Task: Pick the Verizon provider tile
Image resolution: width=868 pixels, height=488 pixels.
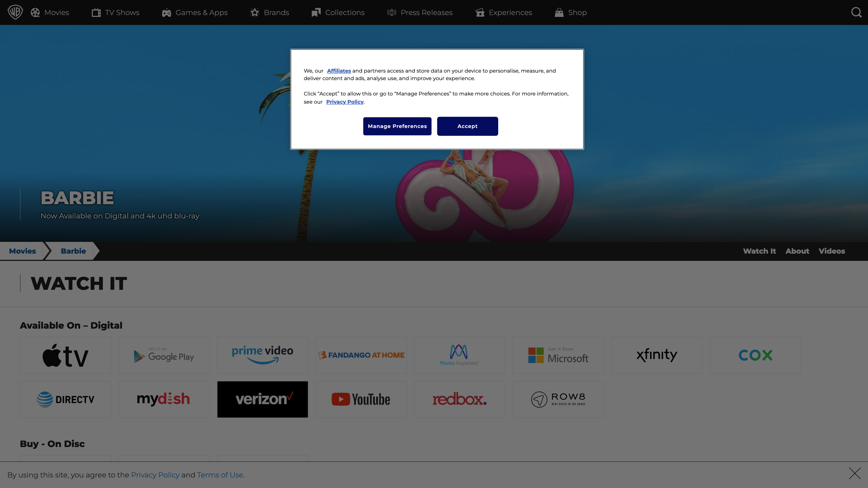Action: (263, 399)
